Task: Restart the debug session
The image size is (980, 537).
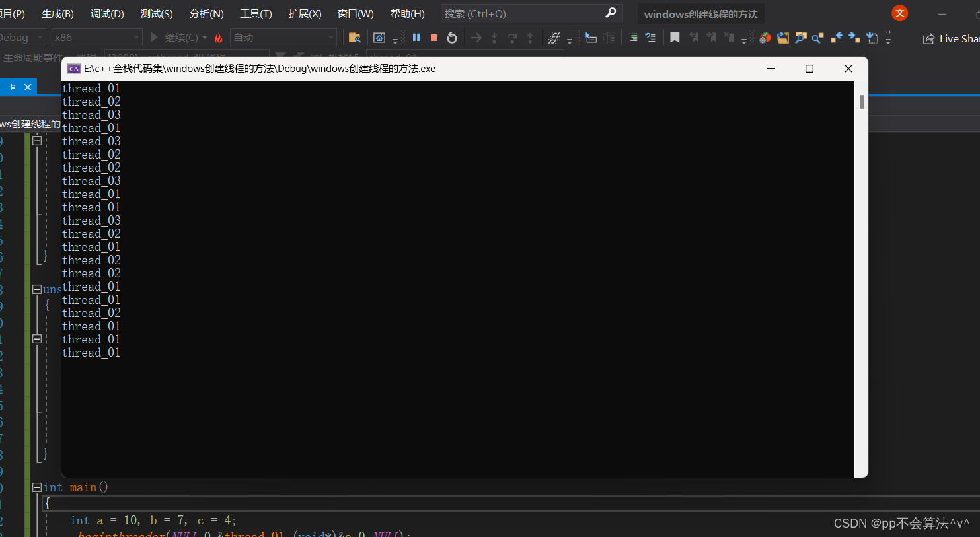Action: pos(452,38)
